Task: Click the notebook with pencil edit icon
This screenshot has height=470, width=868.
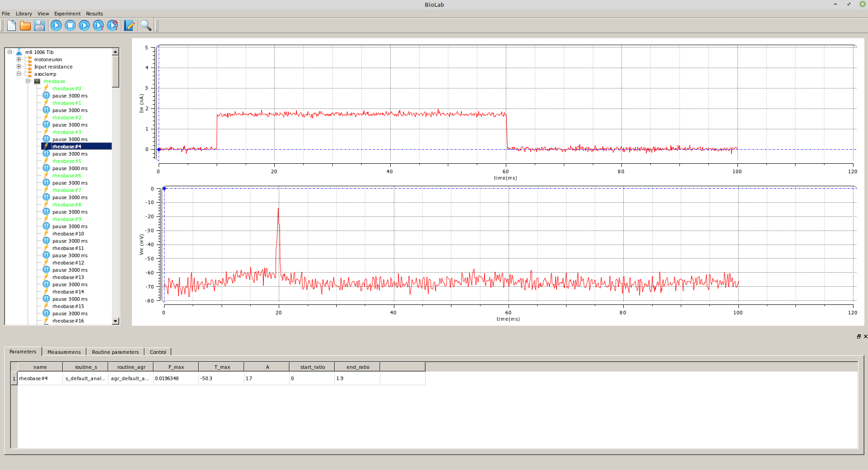Action: pos(129,25)
